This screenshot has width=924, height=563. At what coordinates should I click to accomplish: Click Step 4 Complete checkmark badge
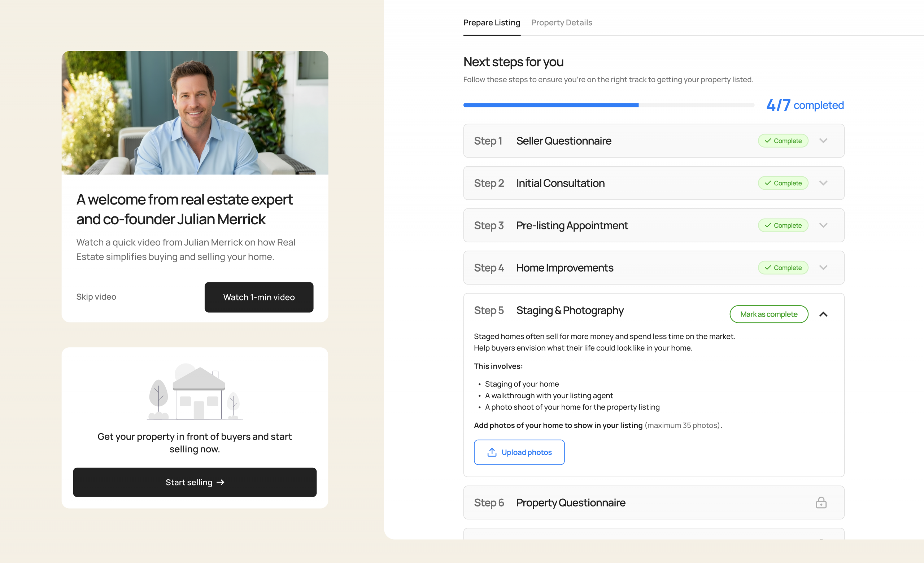pyautogui.click(x=783, y=268)
